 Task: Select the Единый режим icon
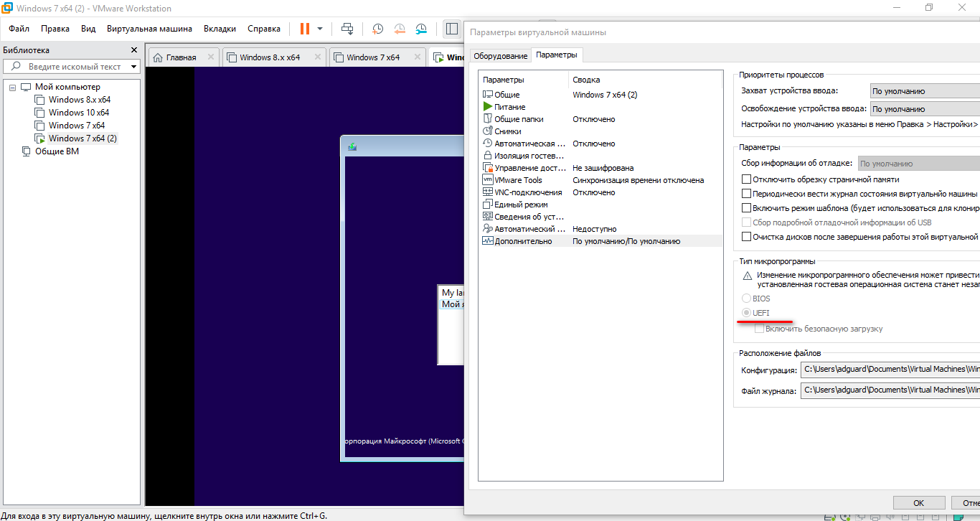point(488,205)
